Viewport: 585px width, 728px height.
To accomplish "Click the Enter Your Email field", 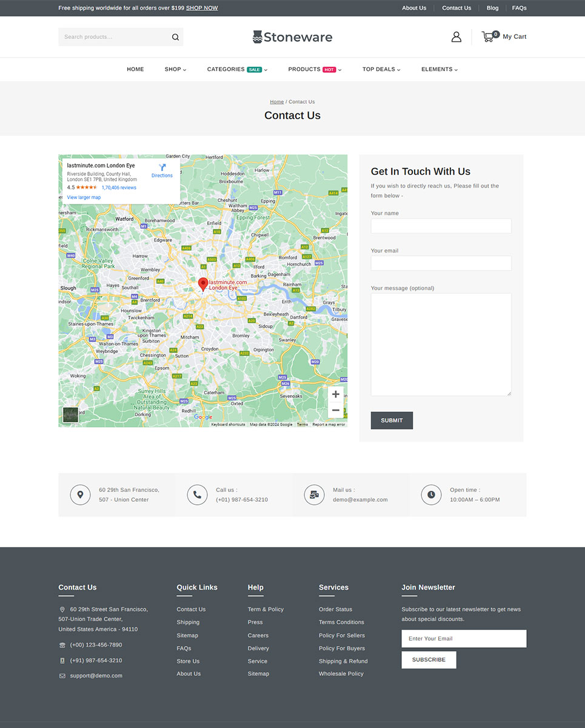I will pyautogui.click(x=464, y=638).
